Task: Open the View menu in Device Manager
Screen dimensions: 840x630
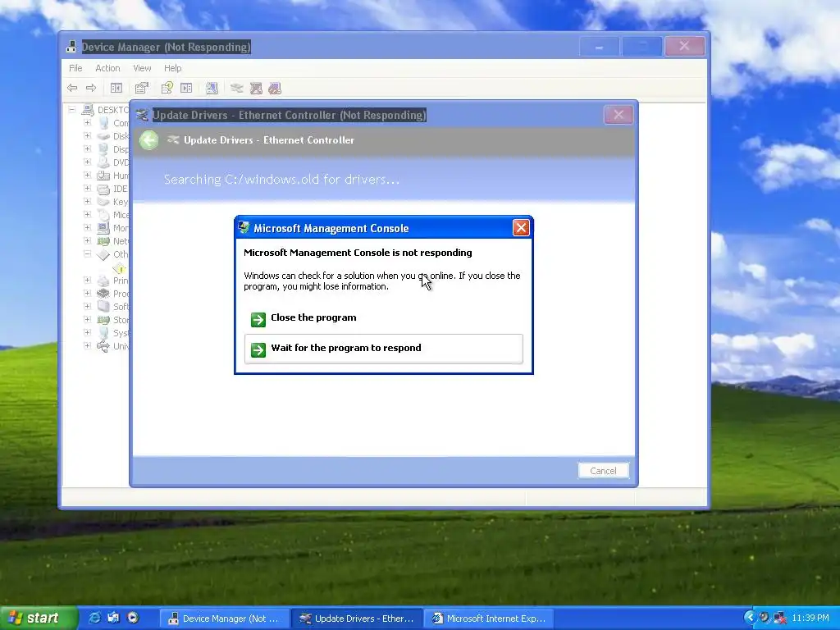Action: click(142, 68)
